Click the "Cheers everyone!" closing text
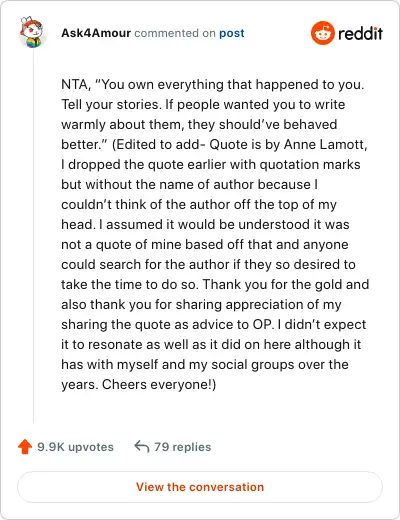This screenshot has height=520, width=400. [x=157, y=385]
